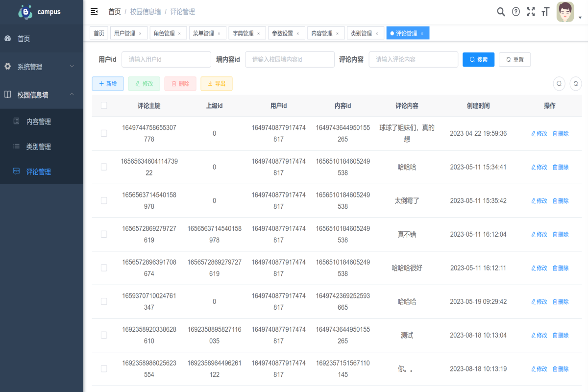Viewport: 588px width, 392px height.
Task: Open the global search magnifier icon
Action: [501, 11]
